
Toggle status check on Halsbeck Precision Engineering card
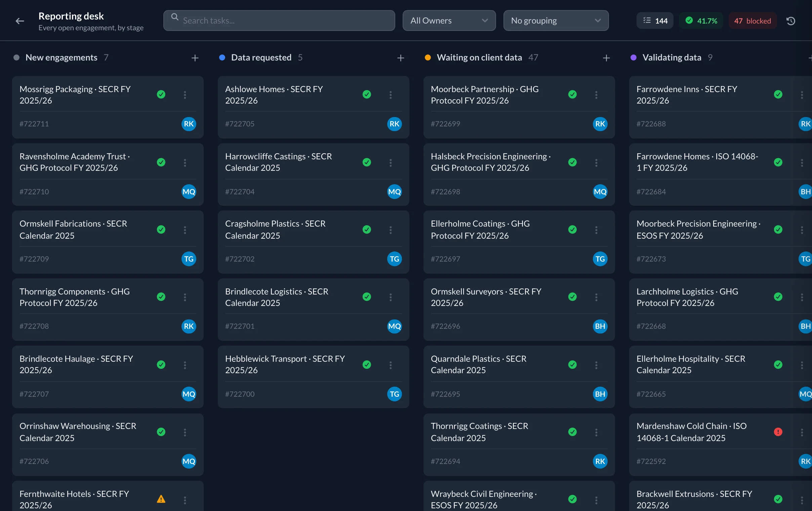(573, 162)
